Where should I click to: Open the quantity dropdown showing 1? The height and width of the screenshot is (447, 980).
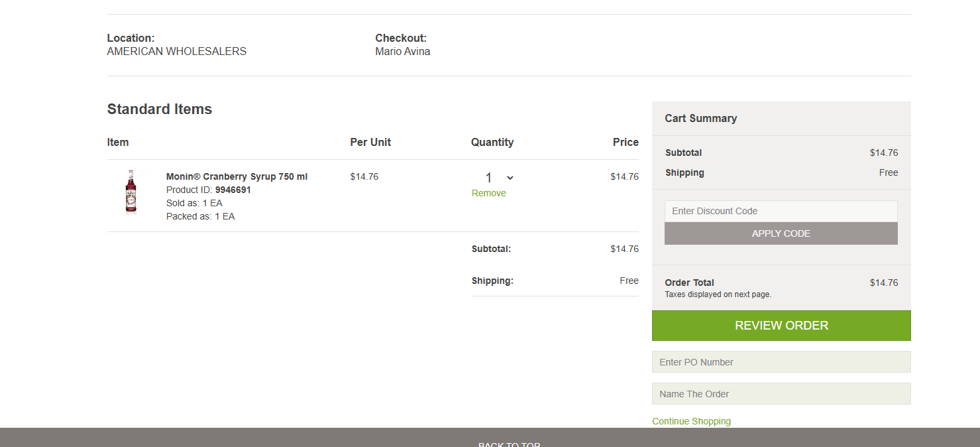[x=499, y=178]
